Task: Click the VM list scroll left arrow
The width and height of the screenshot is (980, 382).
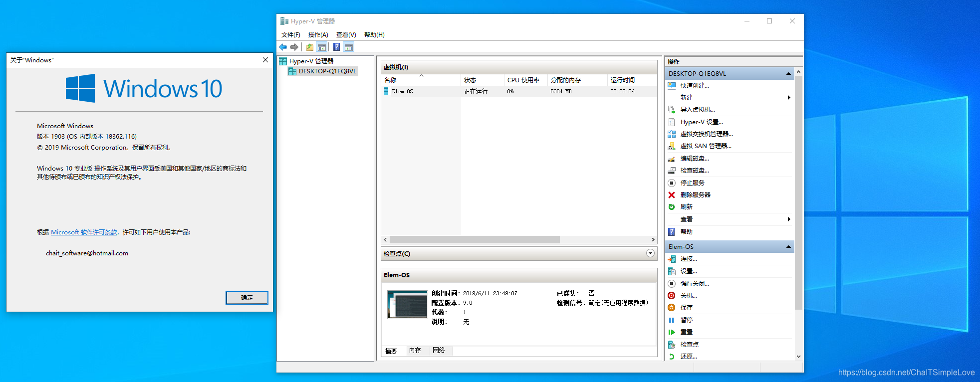Action: click(385, 240)
